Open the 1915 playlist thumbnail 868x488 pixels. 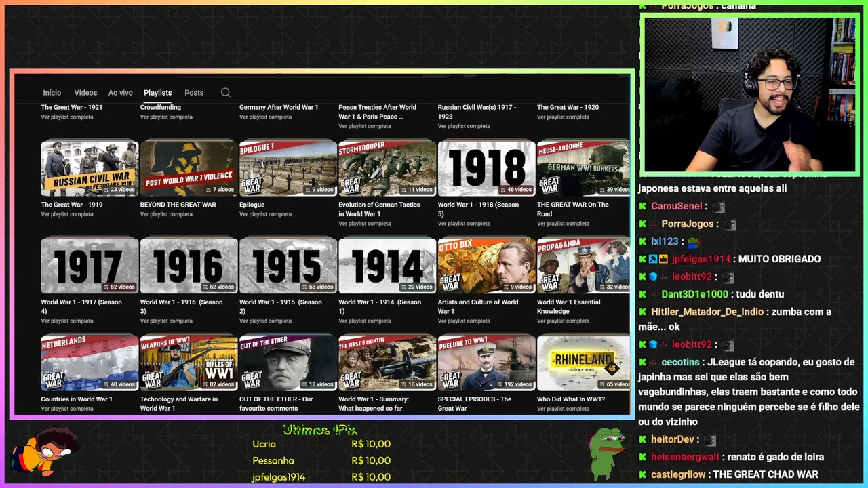click(288, 266)
